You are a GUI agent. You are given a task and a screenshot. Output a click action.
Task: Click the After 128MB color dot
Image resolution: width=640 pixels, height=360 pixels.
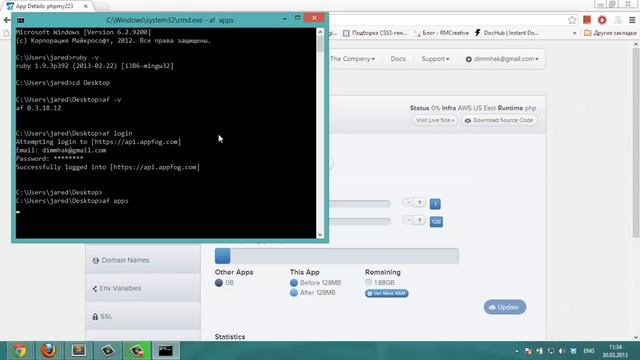[x=294, y=293]
